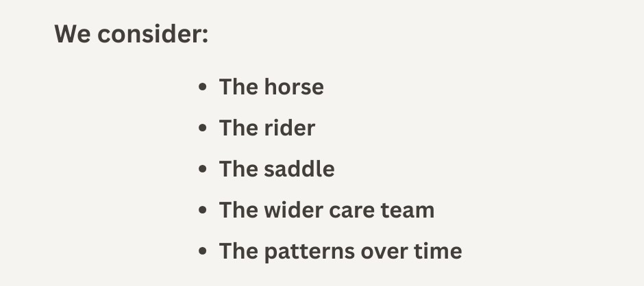Click the word "time" in the last item
This screenshot has height=286, width=644.
pos(439,251)
